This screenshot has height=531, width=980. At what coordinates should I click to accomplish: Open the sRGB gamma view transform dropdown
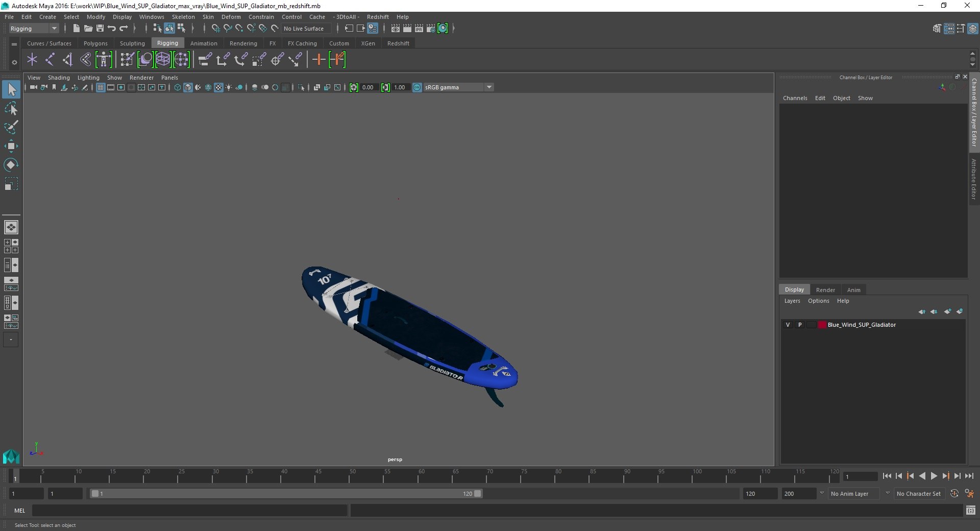(x=489, y=87)
